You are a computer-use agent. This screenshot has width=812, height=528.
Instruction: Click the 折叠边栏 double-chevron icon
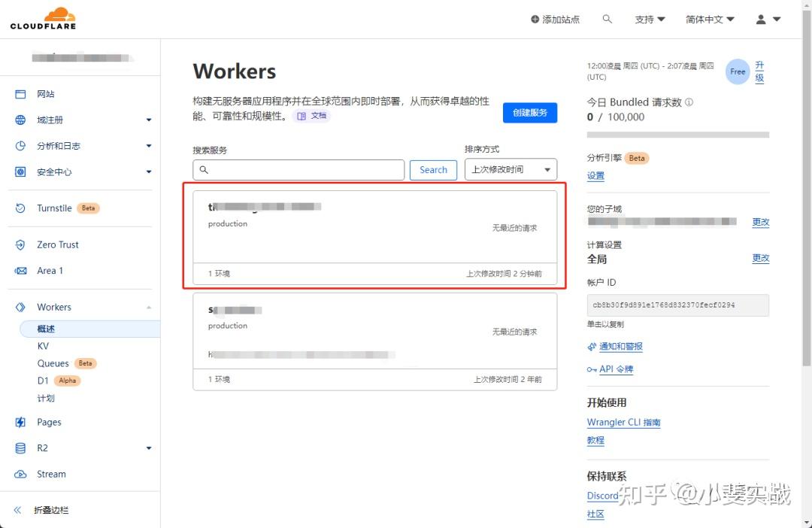click(17, 510)
